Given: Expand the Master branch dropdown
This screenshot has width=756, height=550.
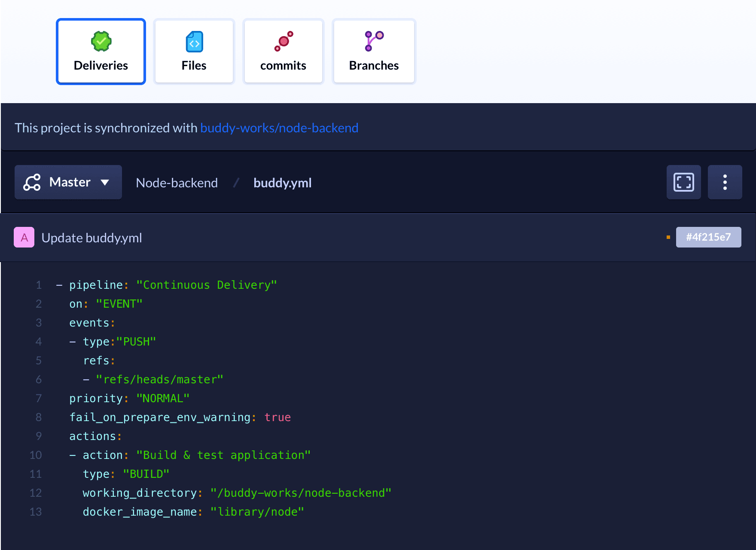Looking at the screenshot, I should pos(70,182).
